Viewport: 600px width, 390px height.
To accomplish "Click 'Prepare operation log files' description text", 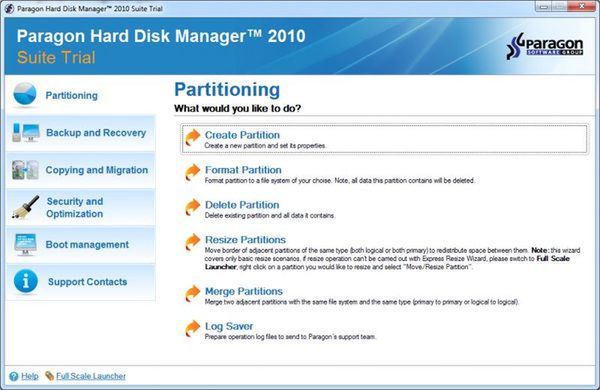I will 290,337.
